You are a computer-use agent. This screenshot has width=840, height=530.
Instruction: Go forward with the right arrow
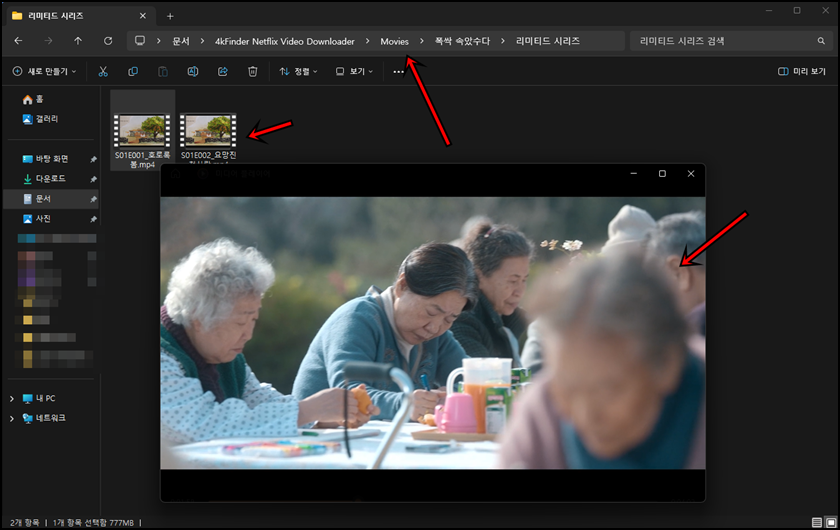(x=48, y=41)
